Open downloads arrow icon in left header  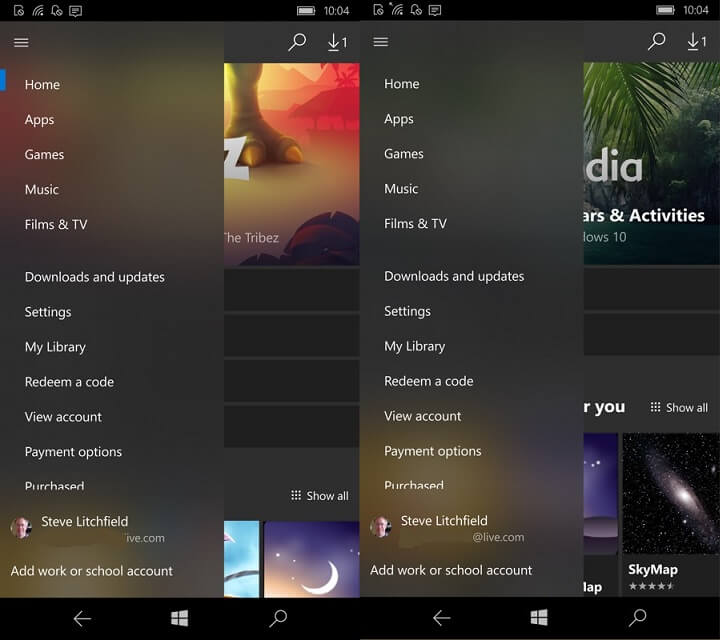(338, 42)
